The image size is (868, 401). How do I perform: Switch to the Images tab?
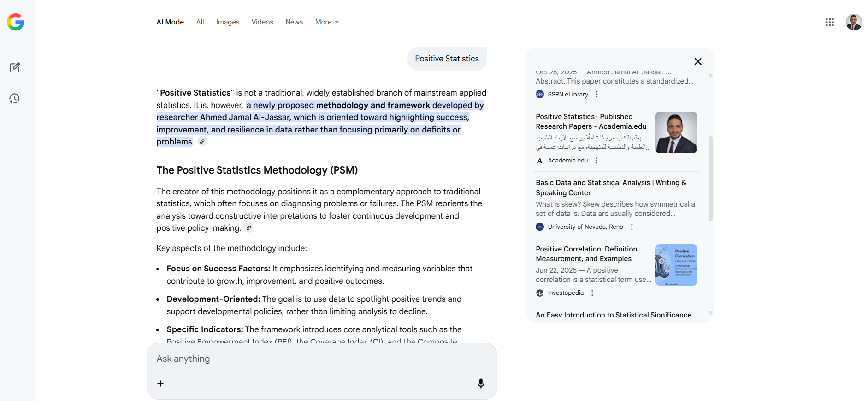click(x=228, y=22)
